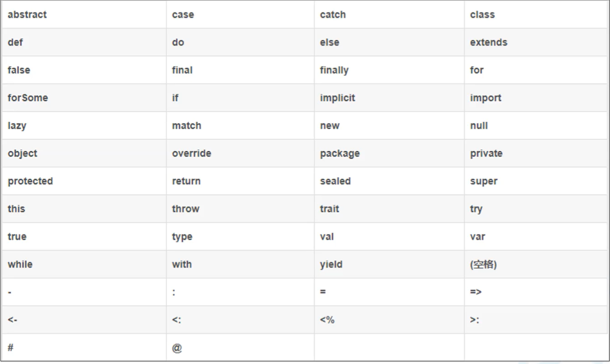Select the 'sealed' keyword cell

click(335, 182)
